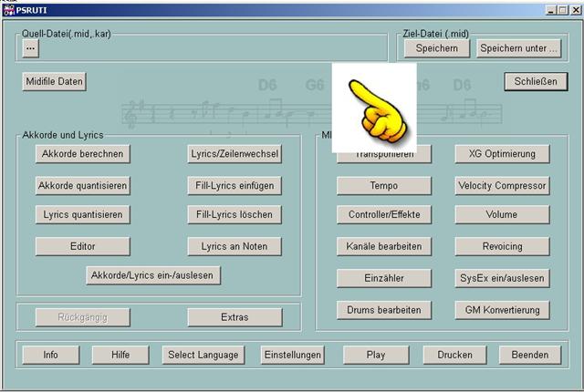Click Akkorde berechnen

(x=82, y=154)
